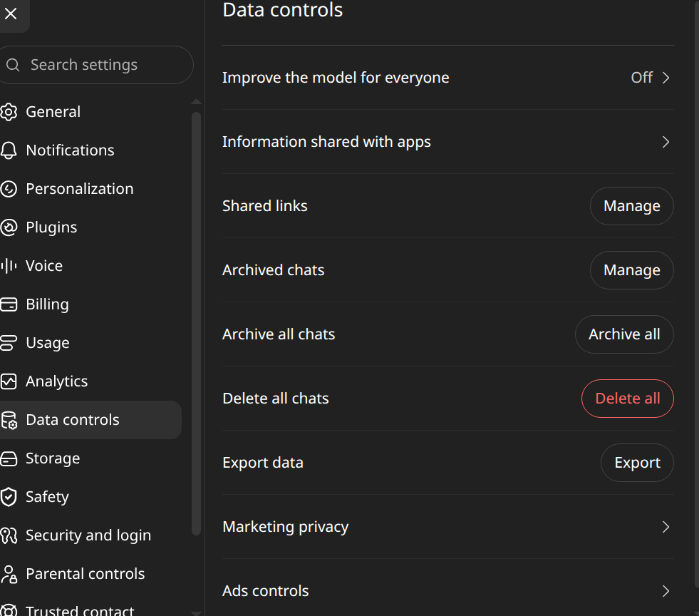
Task: Open Notifications via the bell icon
Action: point(9,150)
